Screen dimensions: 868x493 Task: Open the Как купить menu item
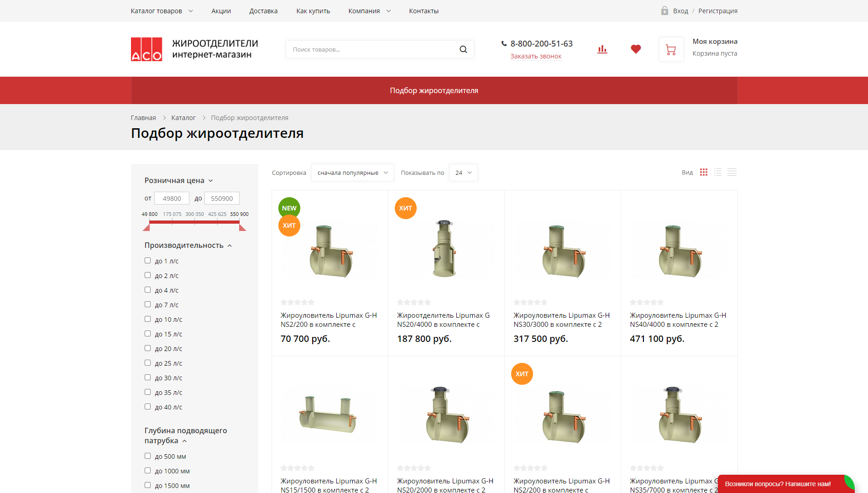pos(313,11)
